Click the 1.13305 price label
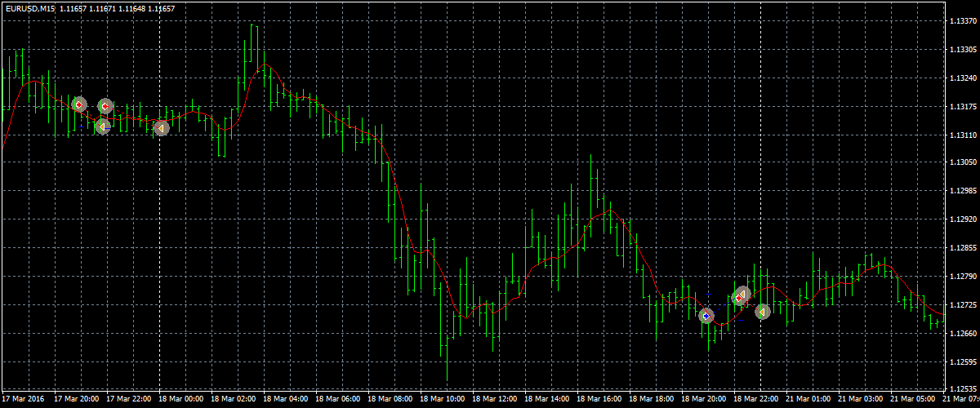The height and width of the screenshot is (408, 980). click(x=964, y=51)
